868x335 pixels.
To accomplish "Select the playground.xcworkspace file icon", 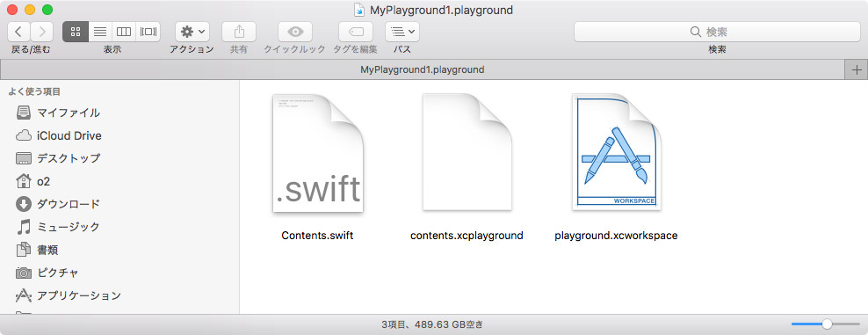I will (x=617, y=152).
